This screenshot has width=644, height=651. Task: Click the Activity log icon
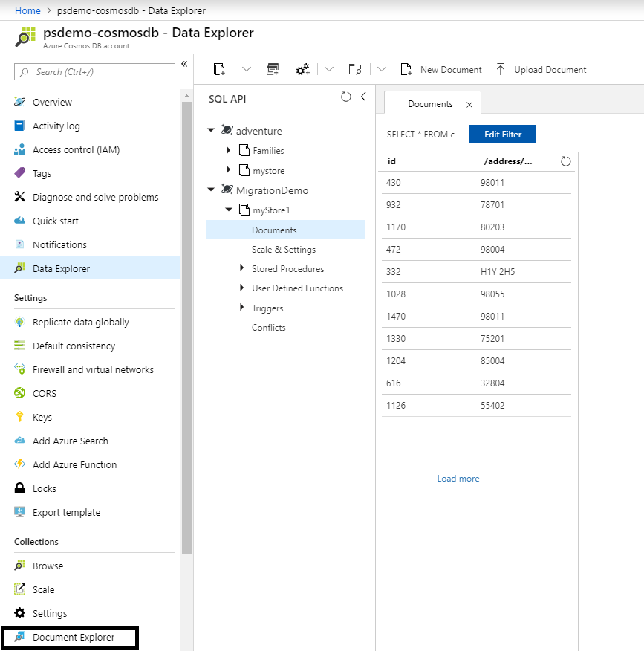tap(19, 126)
